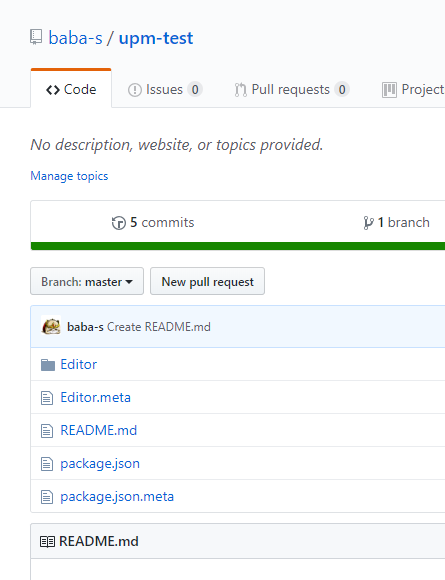The height and width of the screenshot is (580, 445).
Task: Open the Editor folder
Action: pos(78,364)
